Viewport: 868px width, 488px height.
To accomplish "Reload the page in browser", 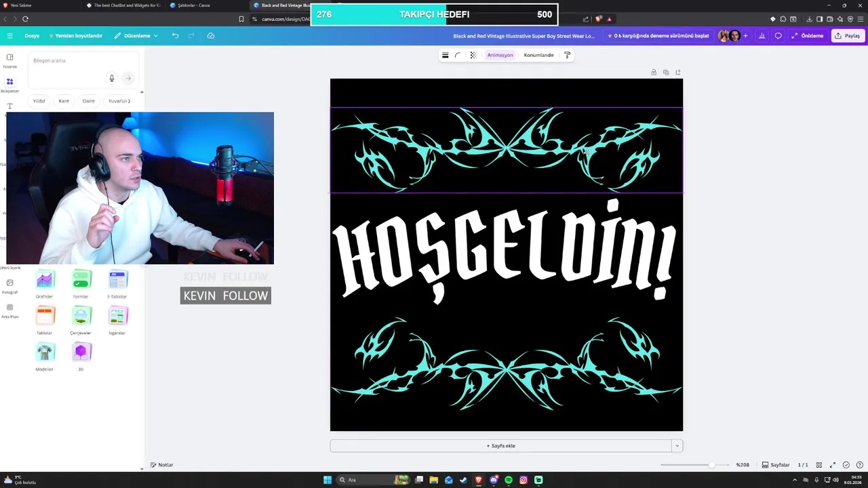I will click(x=25, y=19).
